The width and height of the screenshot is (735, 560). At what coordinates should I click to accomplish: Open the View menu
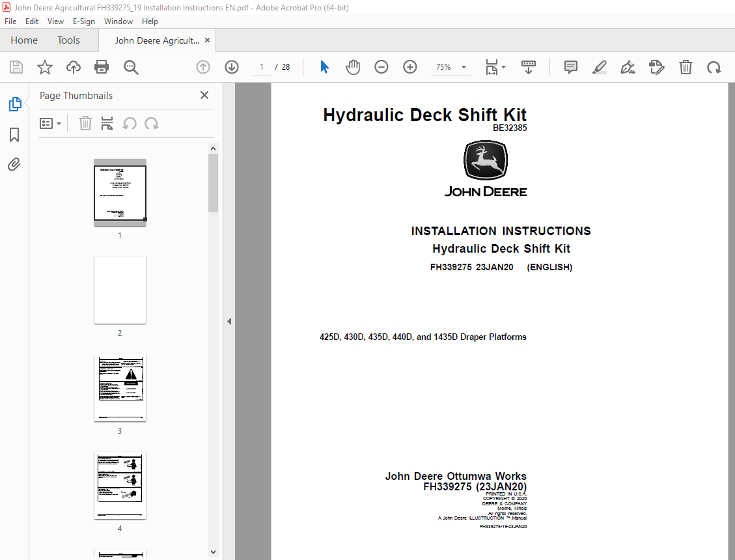[x=55, y=21]
